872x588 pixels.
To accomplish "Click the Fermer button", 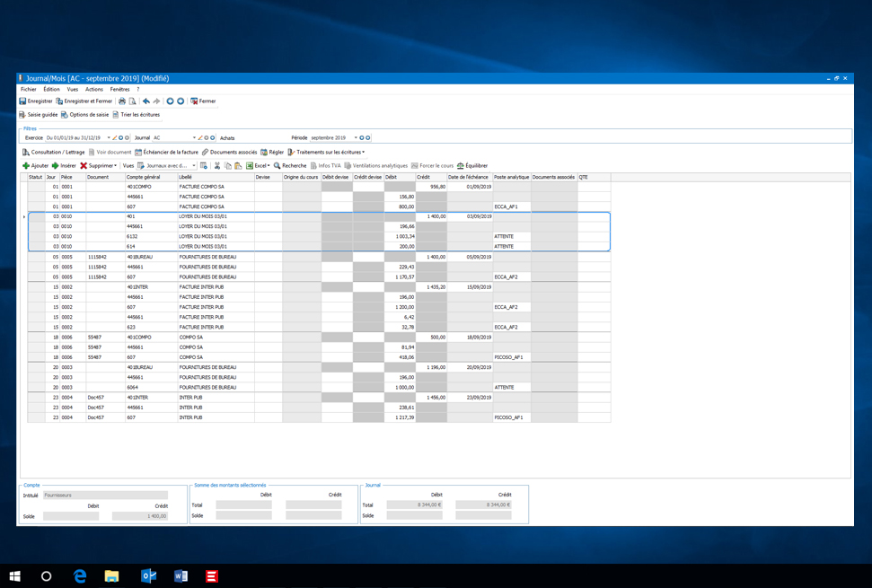I will click(203, 101).
